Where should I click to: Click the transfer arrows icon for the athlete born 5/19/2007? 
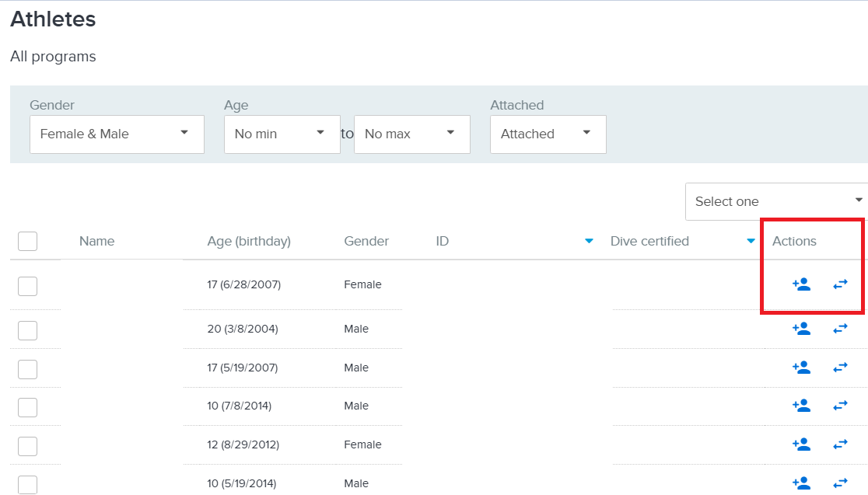[840, 367]
